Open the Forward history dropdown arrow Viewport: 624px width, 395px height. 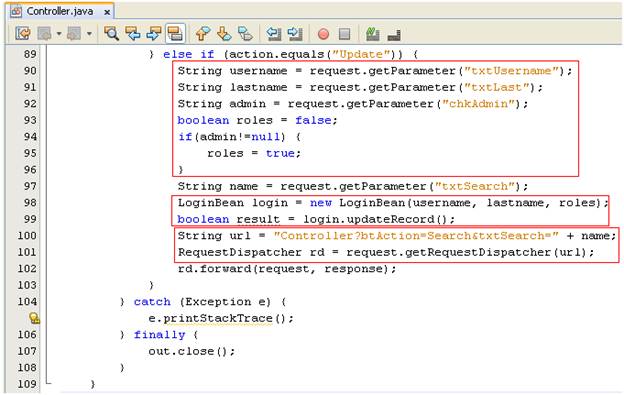coord(89,34)
